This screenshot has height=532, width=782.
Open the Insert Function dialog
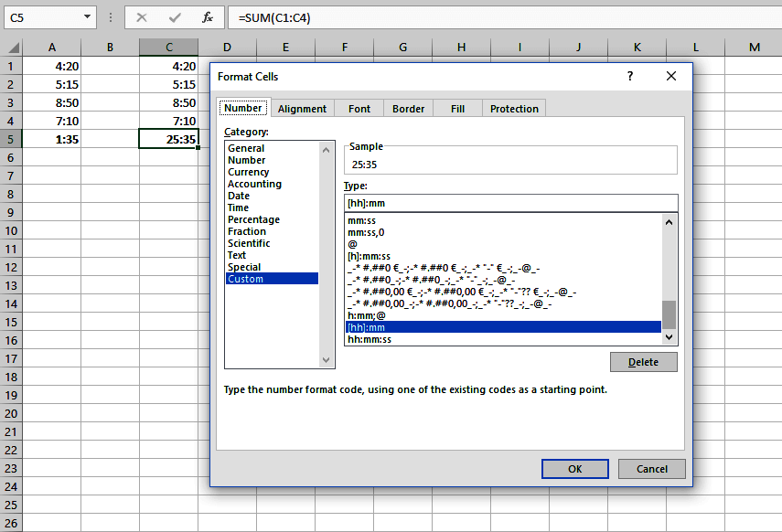click(207, 17)
